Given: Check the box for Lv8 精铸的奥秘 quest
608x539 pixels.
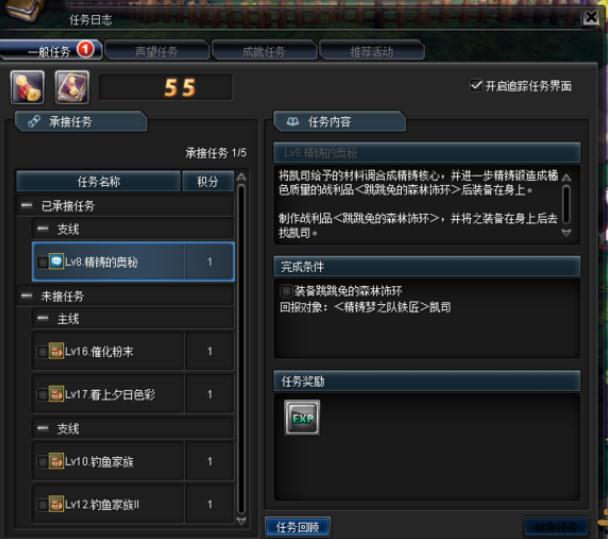Looking at the screenshot, I should click(42, 263).
